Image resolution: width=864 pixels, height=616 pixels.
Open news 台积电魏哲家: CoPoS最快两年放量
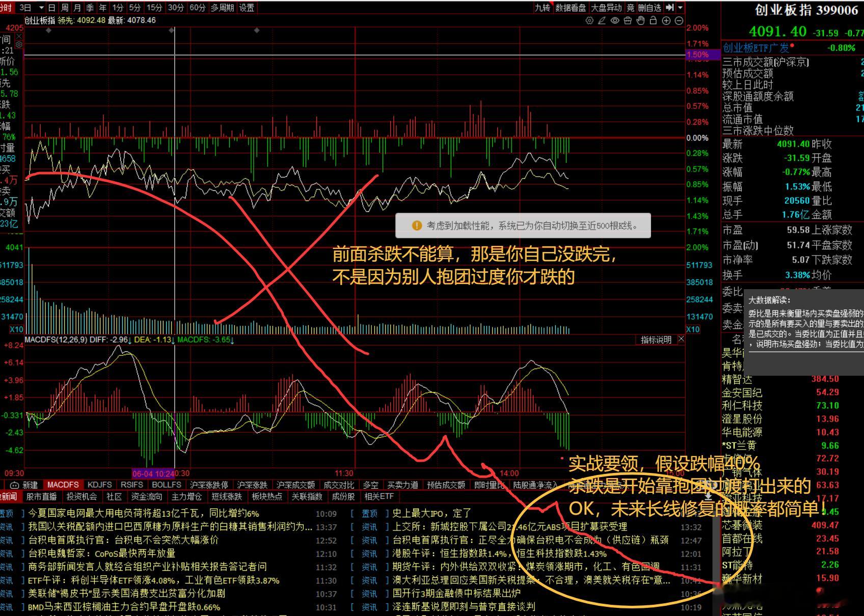101,553
